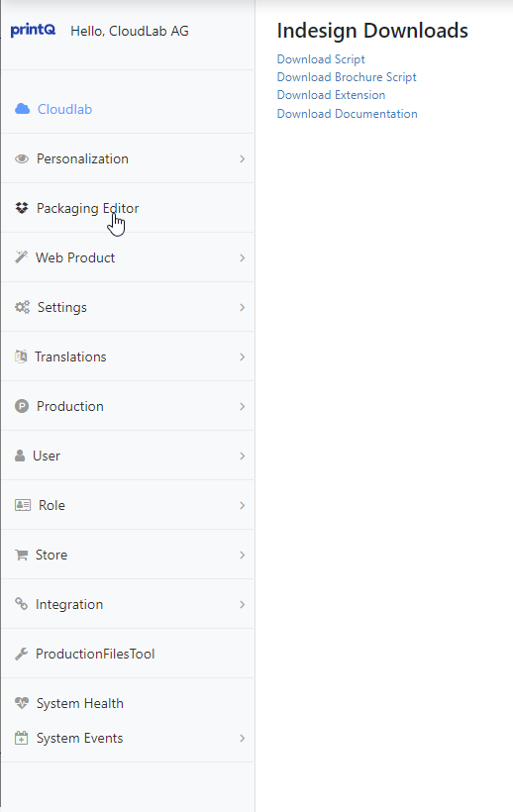
Task: Open the Download Extension link
Action: point(332,95)
